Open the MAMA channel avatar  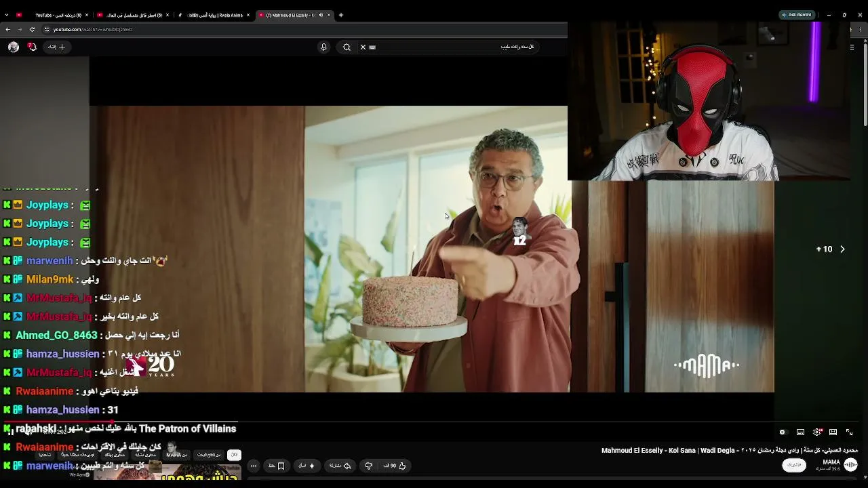tap(850, 465)
